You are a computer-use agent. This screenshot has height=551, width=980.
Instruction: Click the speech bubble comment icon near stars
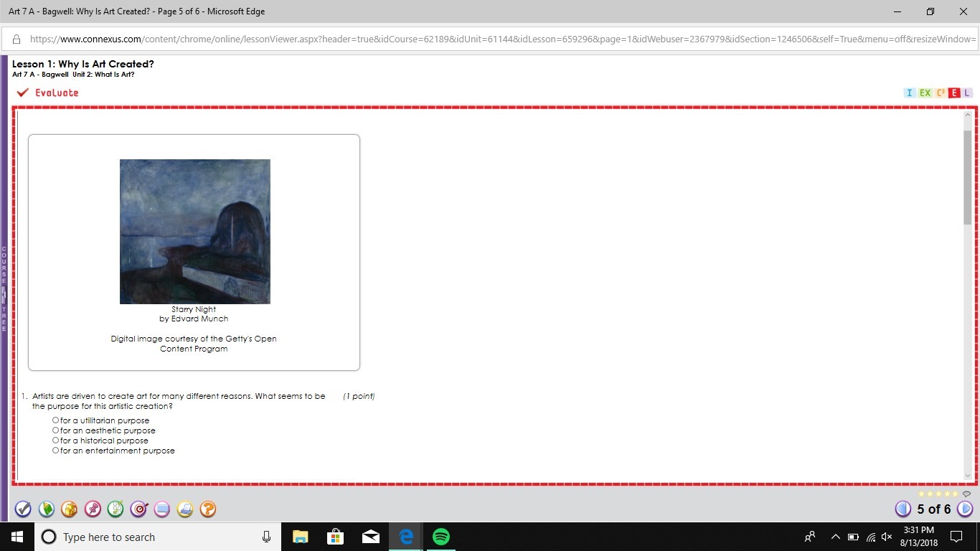pos(966,494)
